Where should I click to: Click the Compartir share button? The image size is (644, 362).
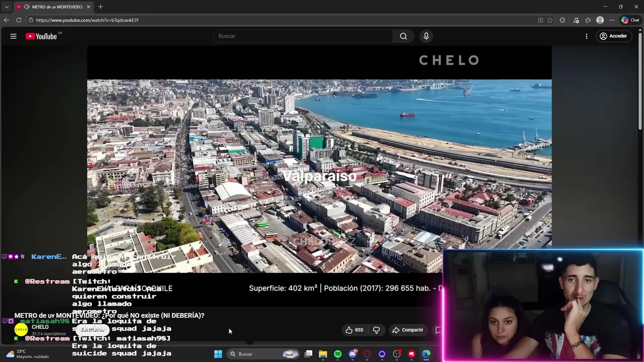pos(408,330)
